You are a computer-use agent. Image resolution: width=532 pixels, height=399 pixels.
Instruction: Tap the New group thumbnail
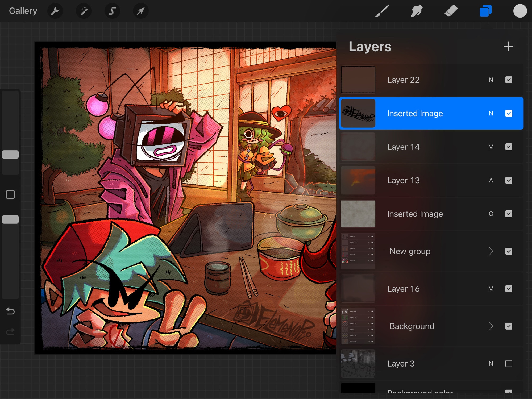point(358,251)
